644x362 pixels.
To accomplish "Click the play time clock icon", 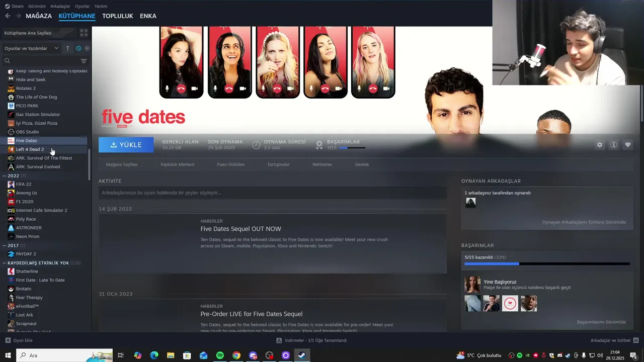I will point(256,145).
